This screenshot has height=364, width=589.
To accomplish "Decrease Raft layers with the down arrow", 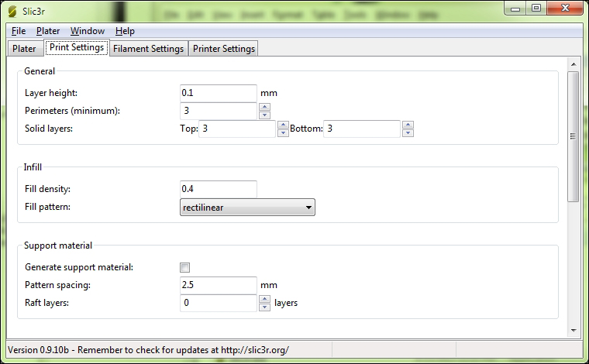I will [x=264, y=307].
